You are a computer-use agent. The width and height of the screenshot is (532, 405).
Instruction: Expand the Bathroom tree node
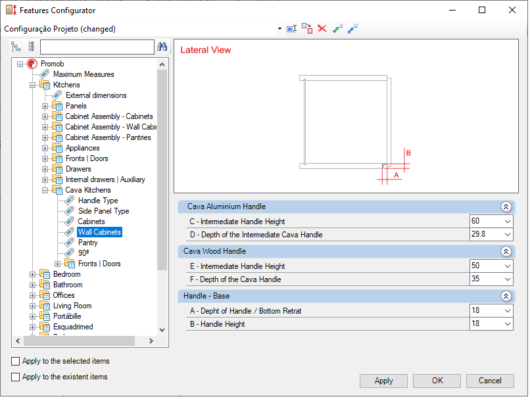pos(33,285)
